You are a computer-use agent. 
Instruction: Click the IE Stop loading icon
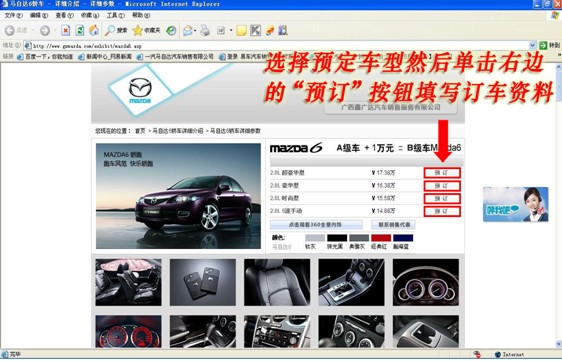[65, 30]
